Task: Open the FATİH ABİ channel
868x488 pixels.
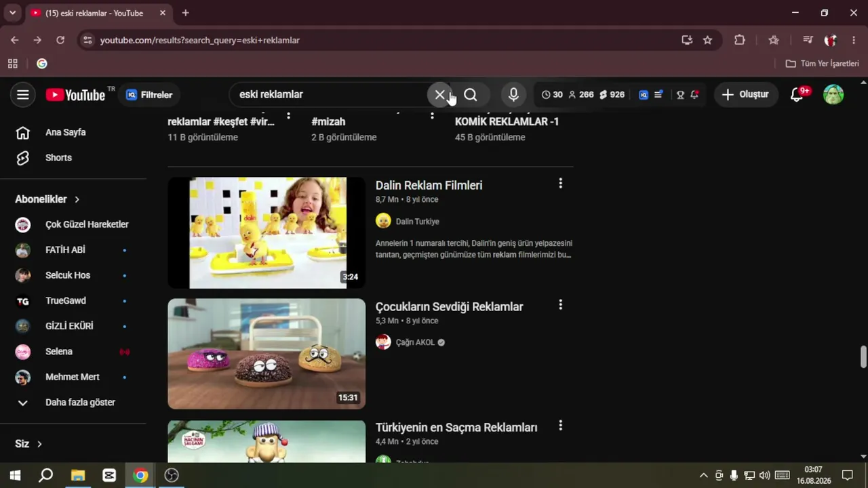Action: click(x=73, y=249)
